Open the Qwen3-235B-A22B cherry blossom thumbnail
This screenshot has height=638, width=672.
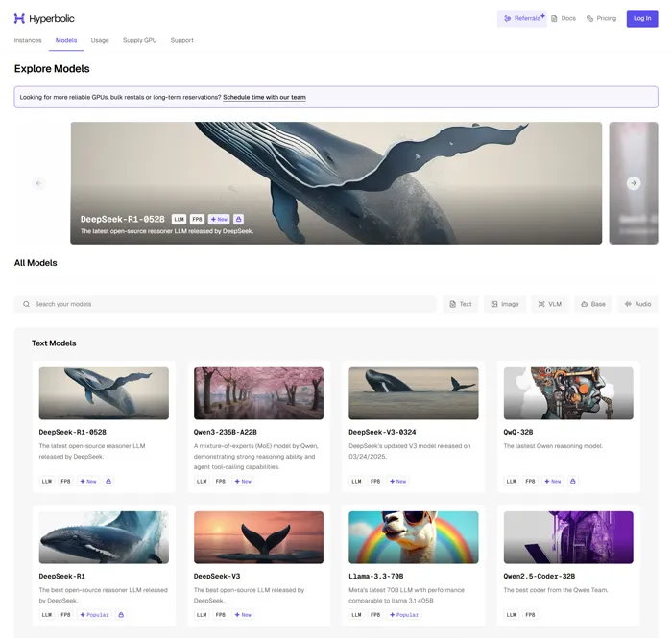pyautogui.click(x=259, y=393)
